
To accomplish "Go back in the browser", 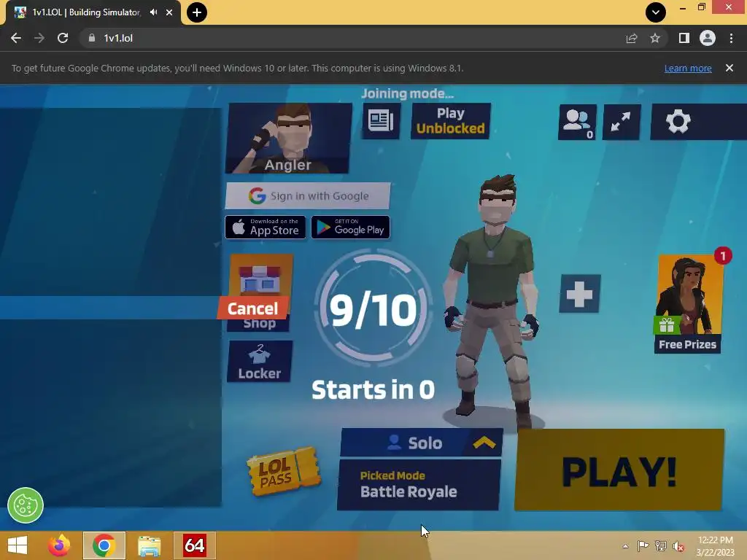I will (x=16, y=38).
